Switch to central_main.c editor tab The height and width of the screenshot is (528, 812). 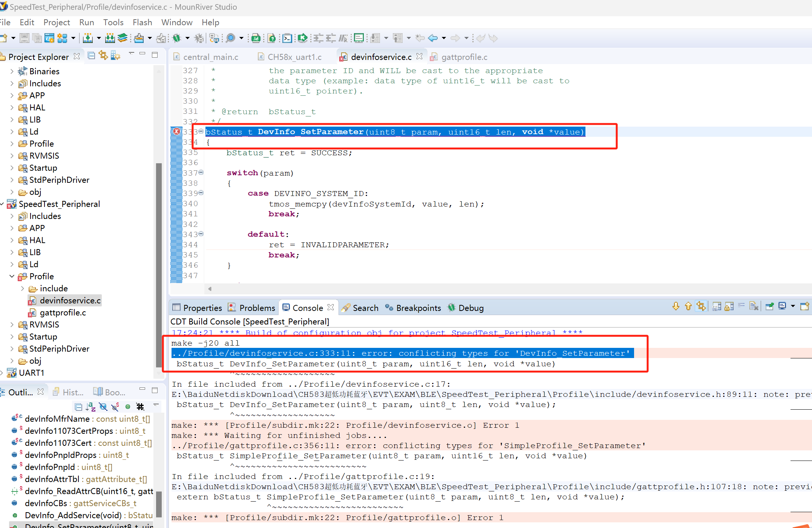206,57
